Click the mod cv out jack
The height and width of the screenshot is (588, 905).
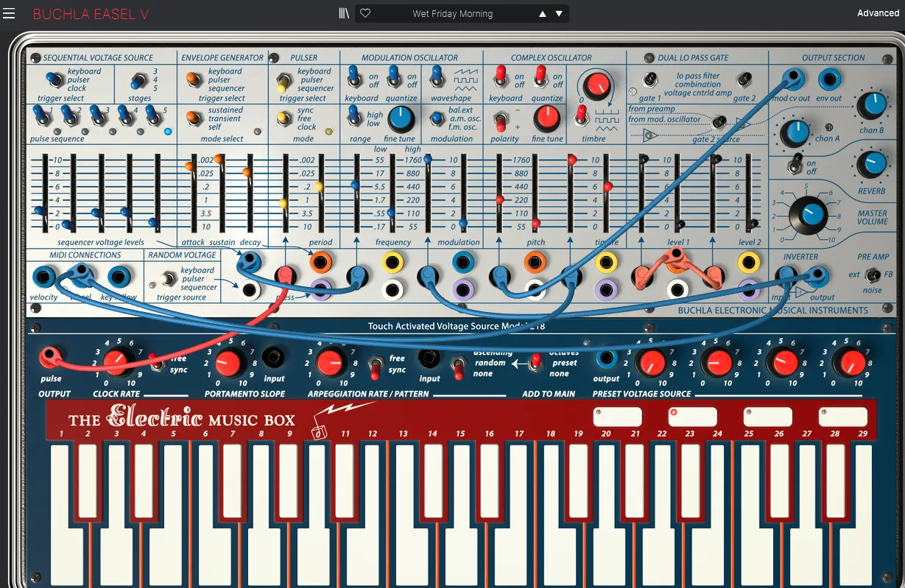(792, 78)
